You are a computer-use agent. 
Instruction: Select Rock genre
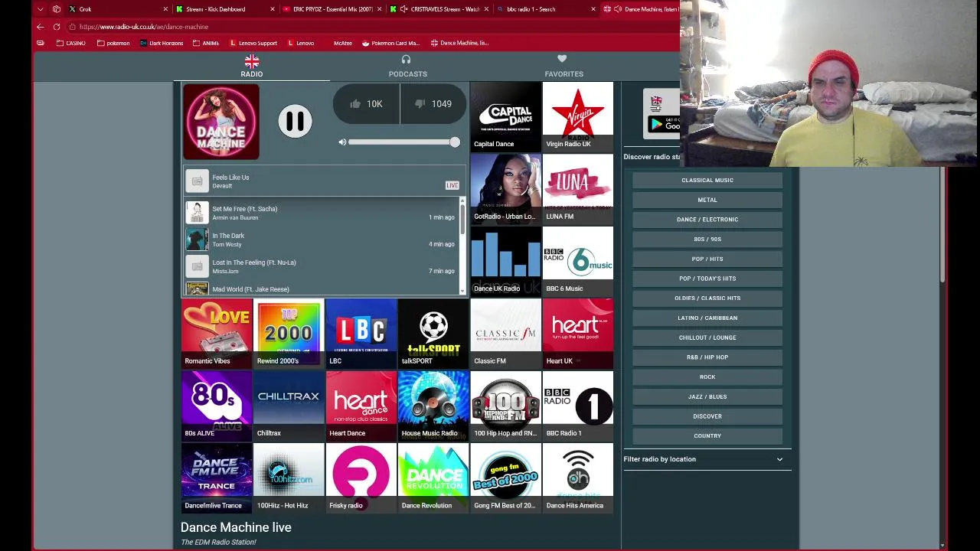click(707, 377)
